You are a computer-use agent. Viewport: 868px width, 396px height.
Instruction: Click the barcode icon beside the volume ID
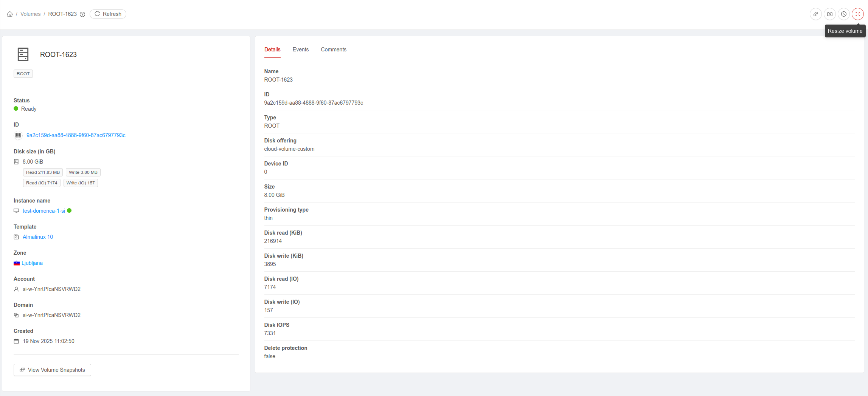[x=18, y=135]
